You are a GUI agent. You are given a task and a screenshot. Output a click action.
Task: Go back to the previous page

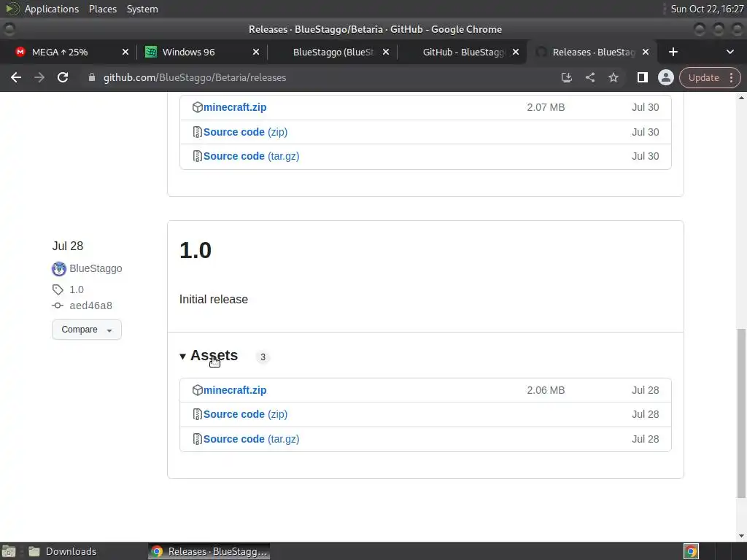click(x=16, y=77)
